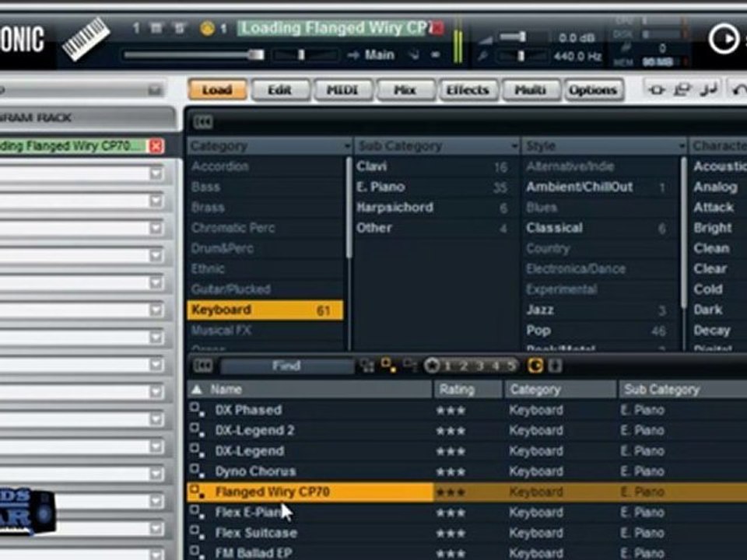Click the tuning fork icon beside 440.0 Hz
Screen dimensions: 747x560
pyautogui.click(x=482, y=56)
